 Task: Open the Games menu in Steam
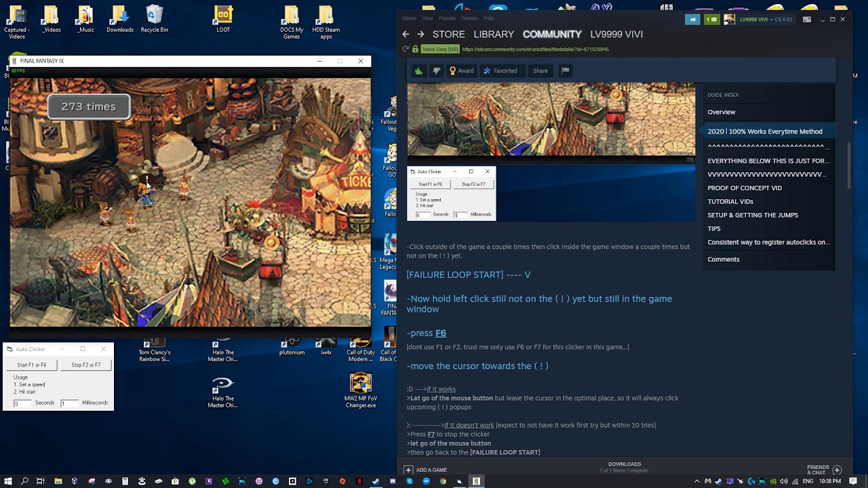[469, 18]
